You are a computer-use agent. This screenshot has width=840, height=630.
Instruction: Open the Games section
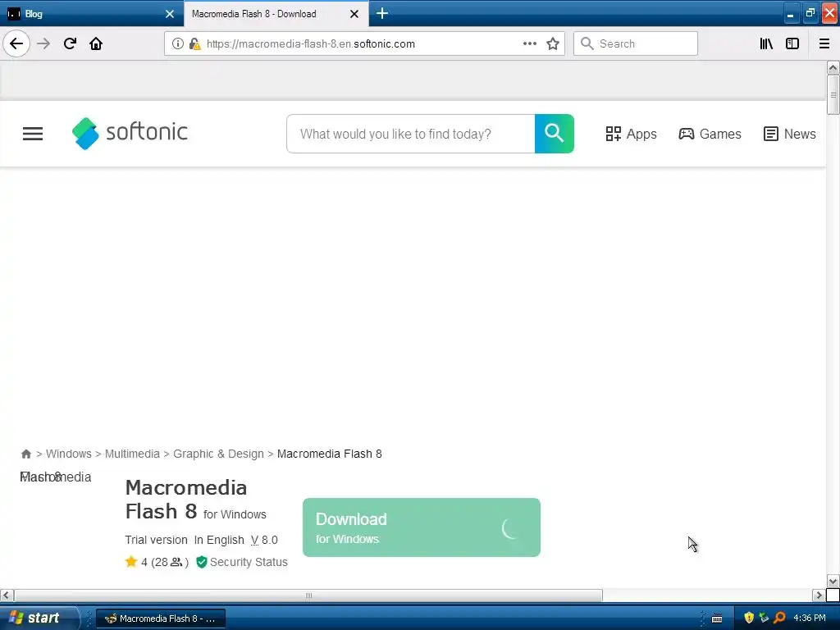[710, 134]
